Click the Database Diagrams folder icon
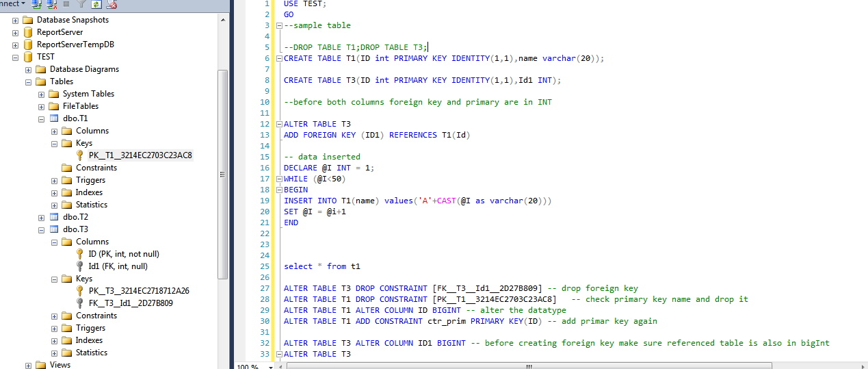This screenshot has width=868, height=369. 41,69
